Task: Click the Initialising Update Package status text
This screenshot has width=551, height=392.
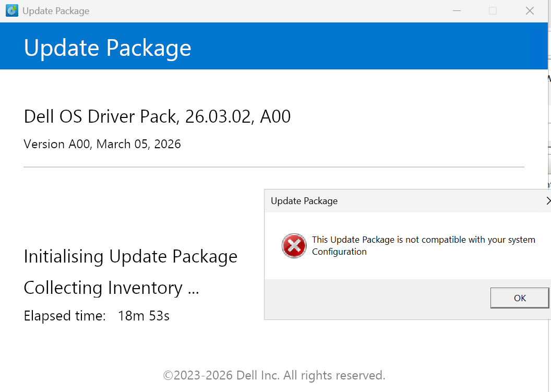Action: coord(130,257)
